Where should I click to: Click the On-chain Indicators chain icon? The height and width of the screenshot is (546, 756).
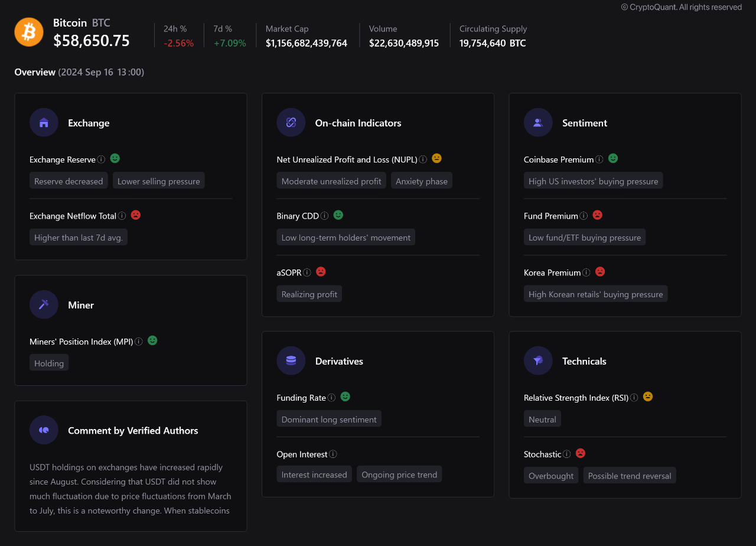point(291,122)
